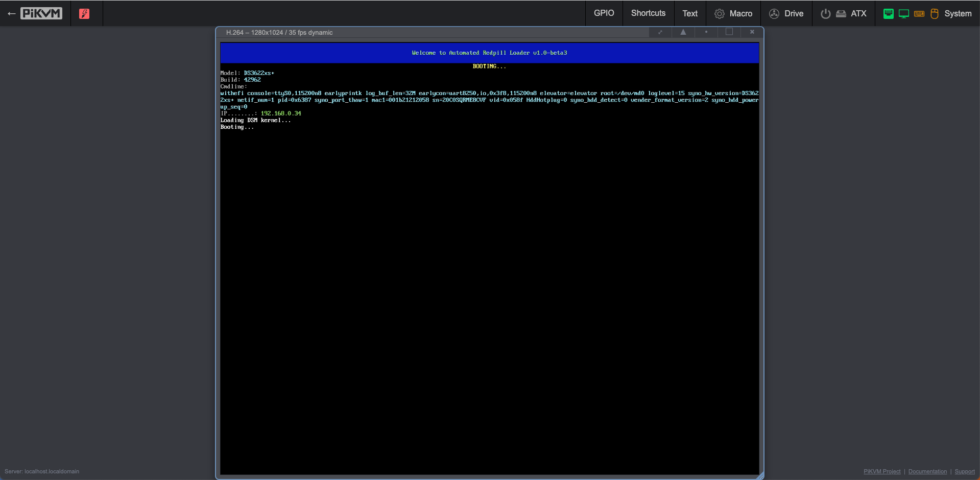The width and height of the screenshot is (980, 480).
Task: Click the triangle button in stream window header
Action: pos(683,32)
